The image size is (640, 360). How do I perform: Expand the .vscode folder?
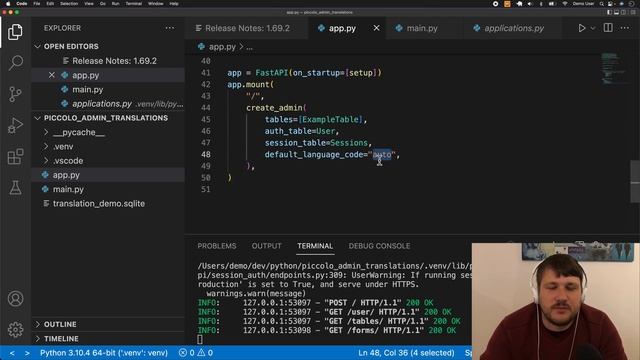pyautogui.click(x=68, y=161)
